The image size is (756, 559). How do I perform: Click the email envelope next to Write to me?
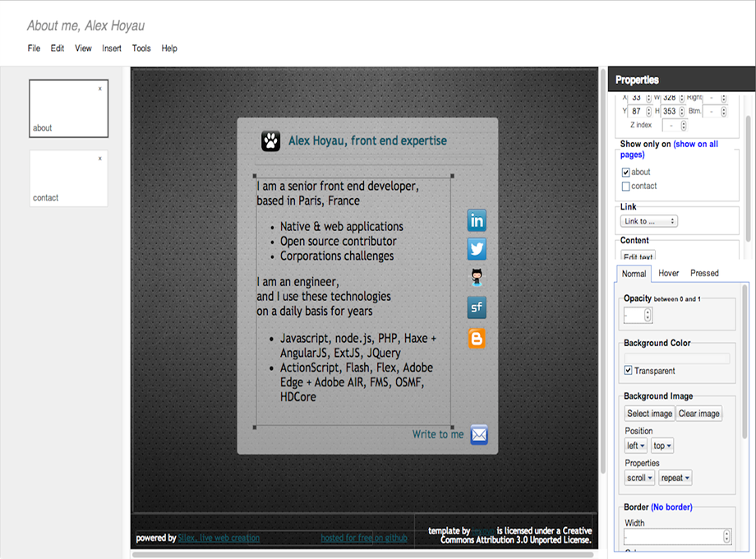479,434
